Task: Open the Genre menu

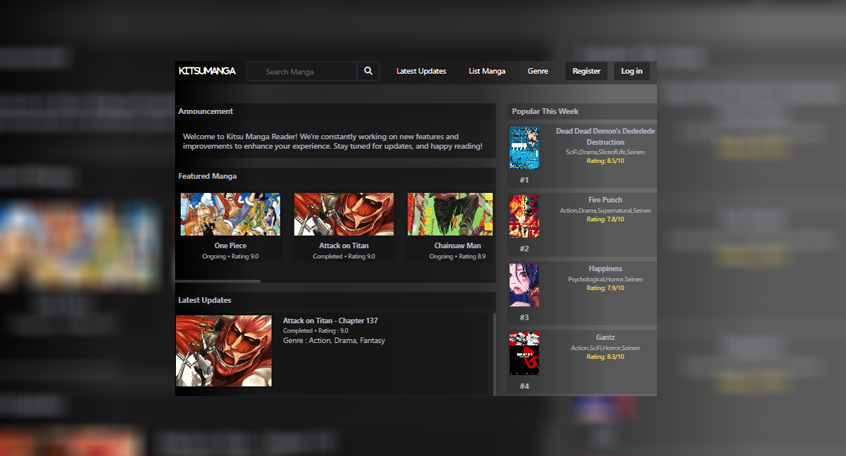Action: [537, 71]
